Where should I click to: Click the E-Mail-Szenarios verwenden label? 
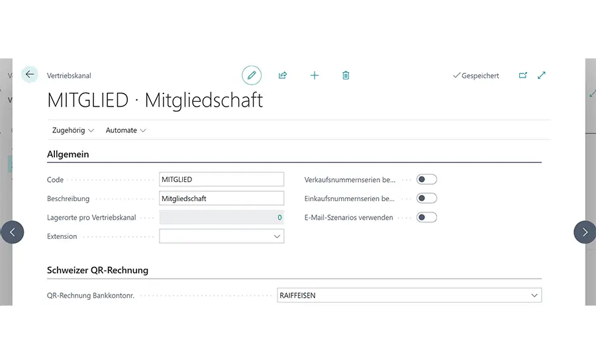click(x=348, y=218)
